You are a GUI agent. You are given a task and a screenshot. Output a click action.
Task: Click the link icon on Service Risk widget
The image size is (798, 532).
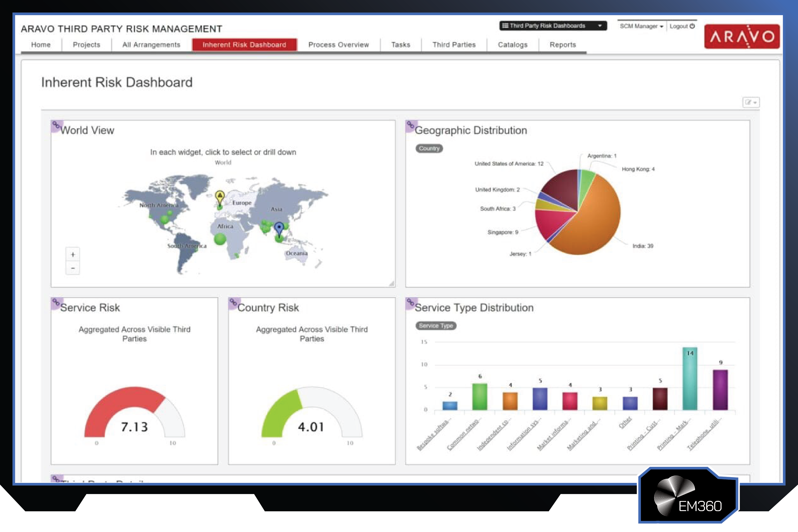click(x=56, y=303)
